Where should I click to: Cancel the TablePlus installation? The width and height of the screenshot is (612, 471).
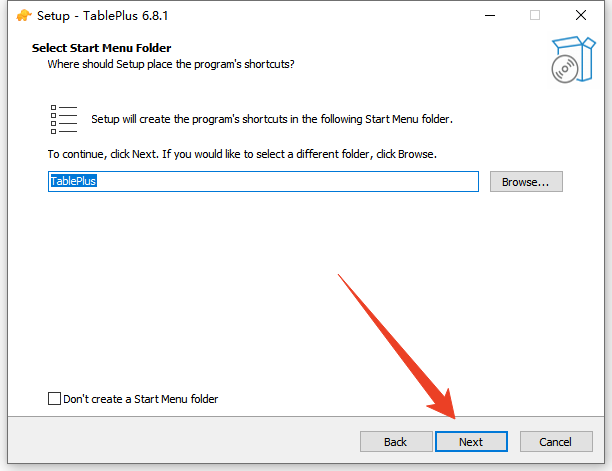tap(556, 442)
